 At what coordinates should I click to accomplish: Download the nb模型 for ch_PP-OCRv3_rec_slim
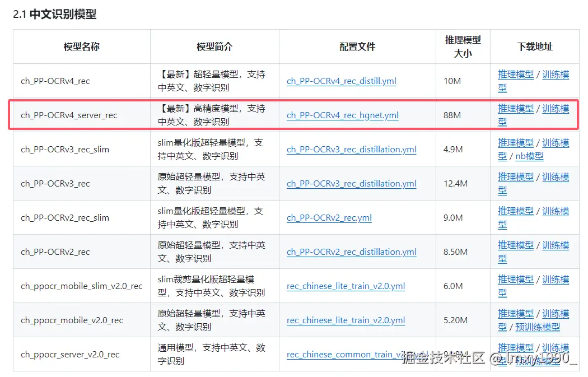(x=529, y=156)
